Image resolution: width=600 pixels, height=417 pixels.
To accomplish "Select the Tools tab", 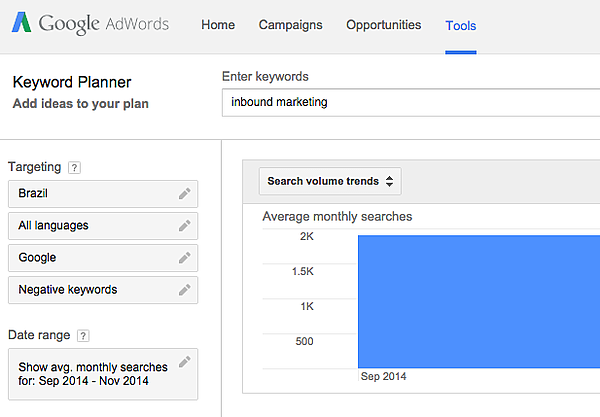I will tap(461, 25).
